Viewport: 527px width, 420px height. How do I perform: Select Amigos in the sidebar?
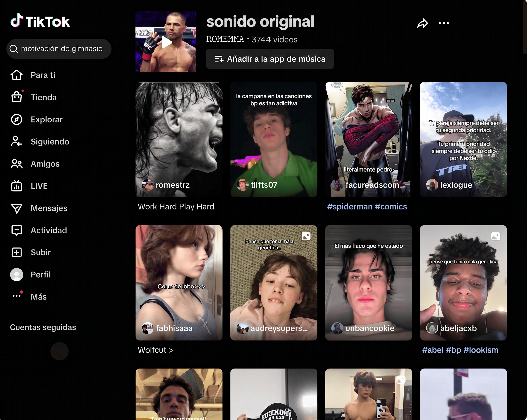pyautogui.click(x=45, y=164)
